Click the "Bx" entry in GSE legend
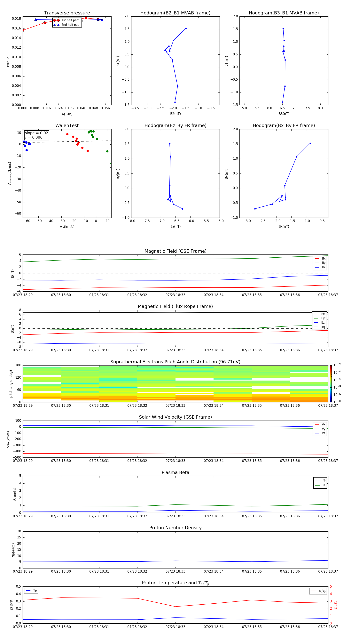The image size is (351, 644). [x=320, y=259]
